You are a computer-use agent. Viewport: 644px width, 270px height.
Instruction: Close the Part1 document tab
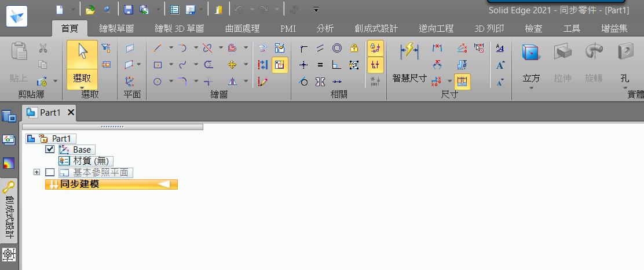click(71, 112)
